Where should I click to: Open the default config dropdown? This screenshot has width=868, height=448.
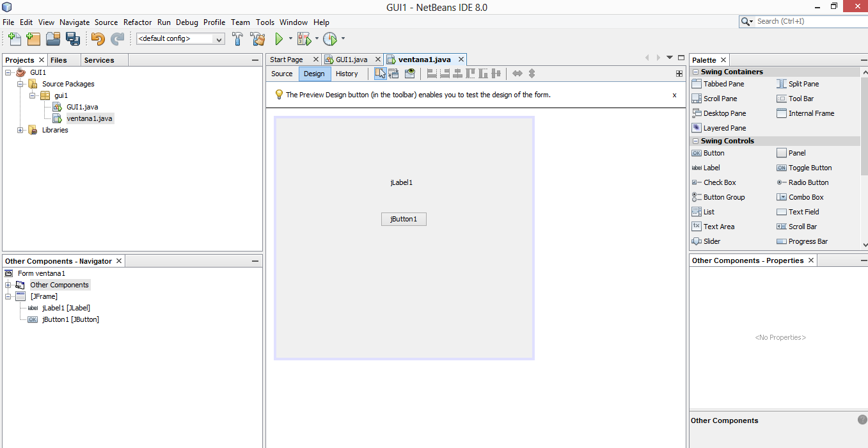[218, 38]
